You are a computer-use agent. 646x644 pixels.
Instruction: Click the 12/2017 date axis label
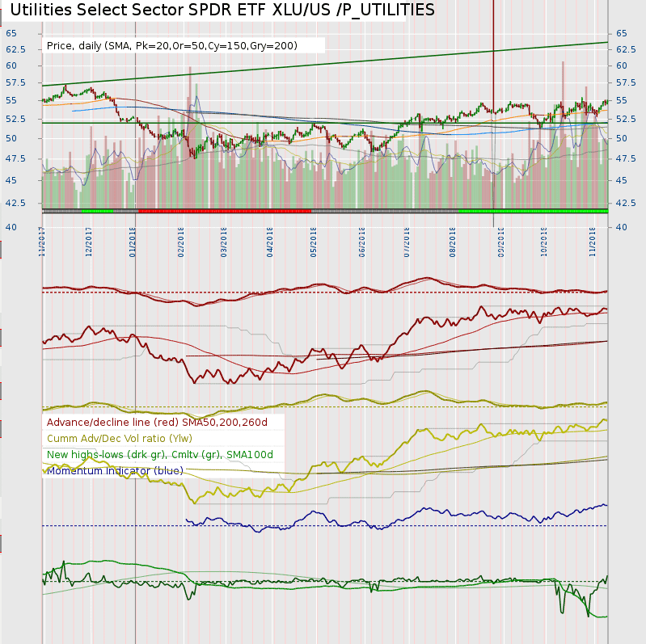[x=89, y=242]
